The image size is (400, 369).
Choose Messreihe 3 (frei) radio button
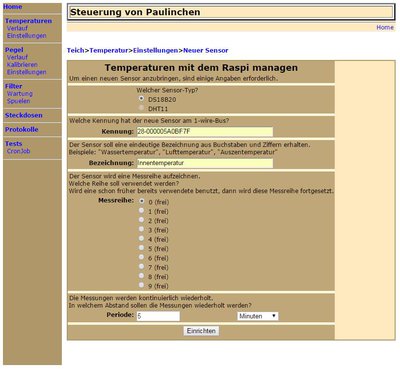coord(142,229)
